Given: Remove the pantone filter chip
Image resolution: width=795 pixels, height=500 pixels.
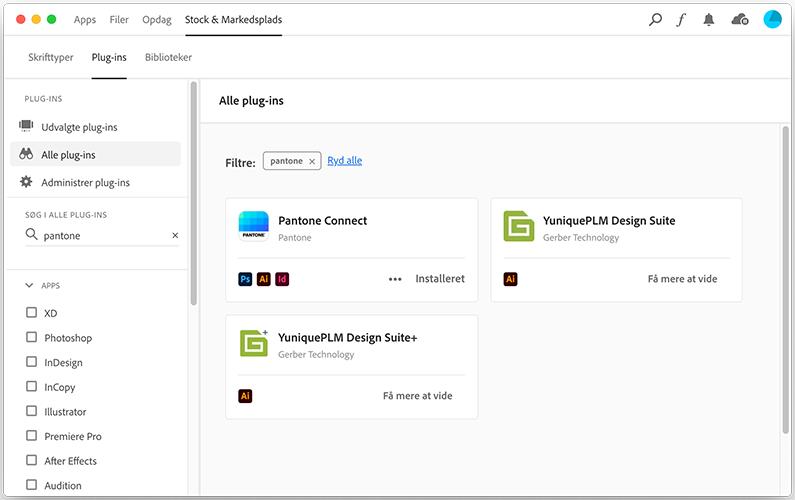Looking at the screenshot, I should [x=312, y=161].
